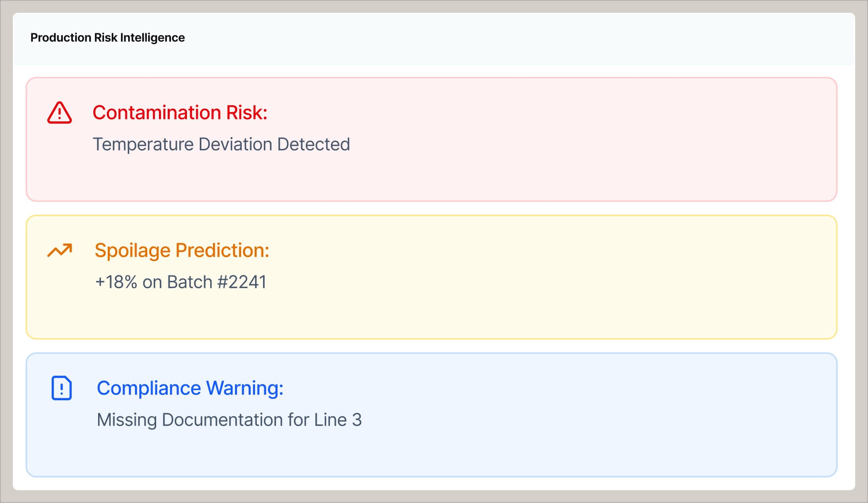Open the Contamination Risk heading

pyautogui.click(x=180, y=113)
